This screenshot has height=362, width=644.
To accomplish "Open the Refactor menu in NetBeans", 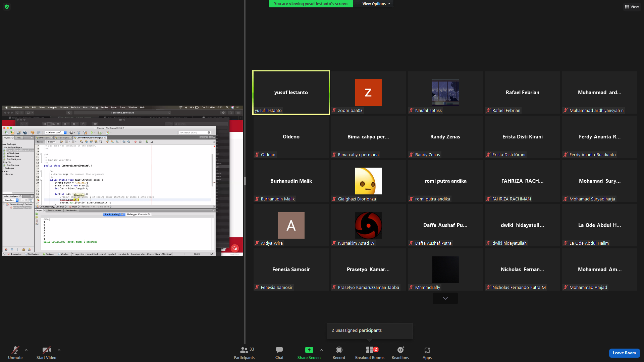I will 75,108.
